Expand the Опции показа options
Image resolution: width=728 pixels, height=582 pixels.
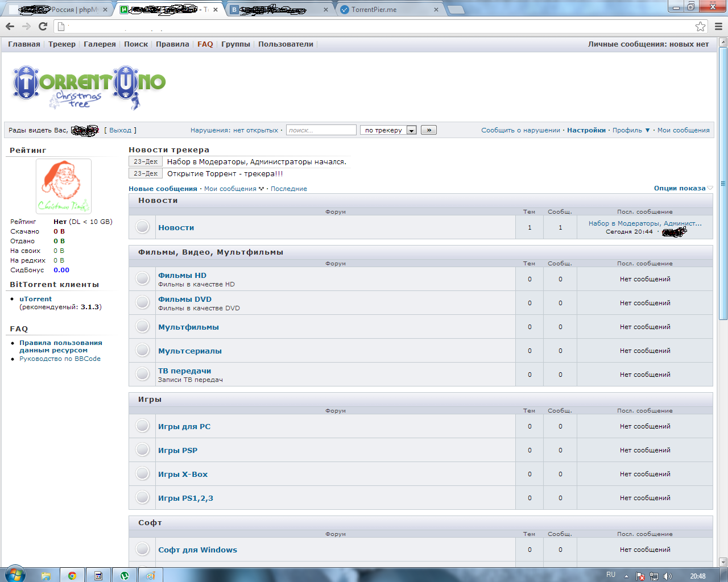tap(682, 188)
